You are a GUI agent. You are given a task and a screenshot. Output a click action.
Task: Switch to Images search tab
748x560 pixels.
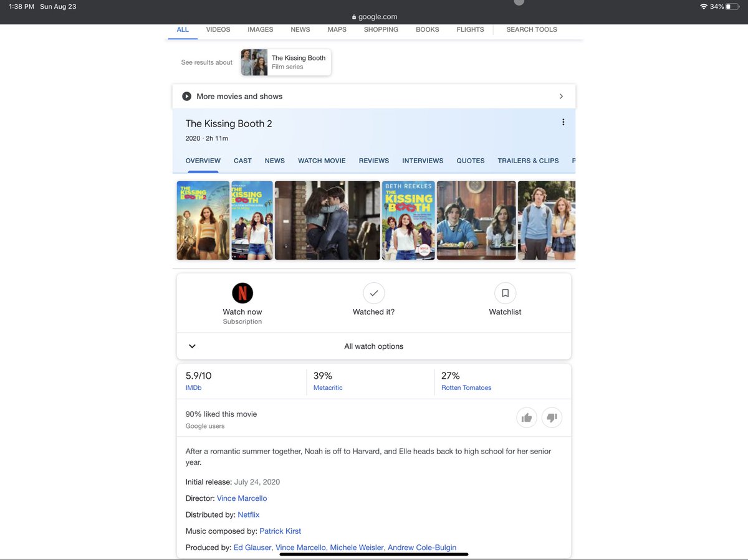coord(260,29)
